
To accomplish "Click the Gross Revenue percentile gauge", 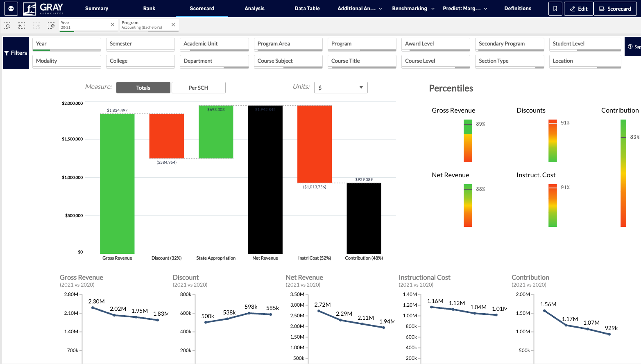I will pyautogui.click(x=468, y=141).
